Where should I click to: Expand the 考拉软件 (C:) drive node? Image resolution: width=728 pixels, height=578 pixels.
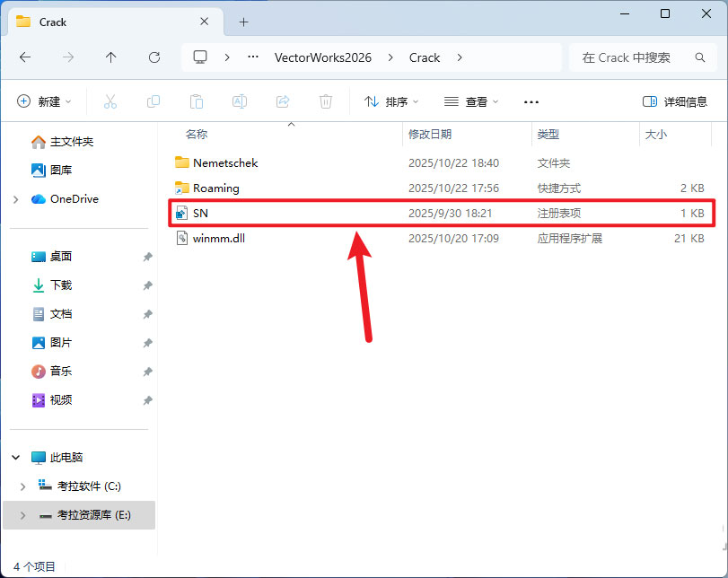pyautogui.click(x=22, y=486)
